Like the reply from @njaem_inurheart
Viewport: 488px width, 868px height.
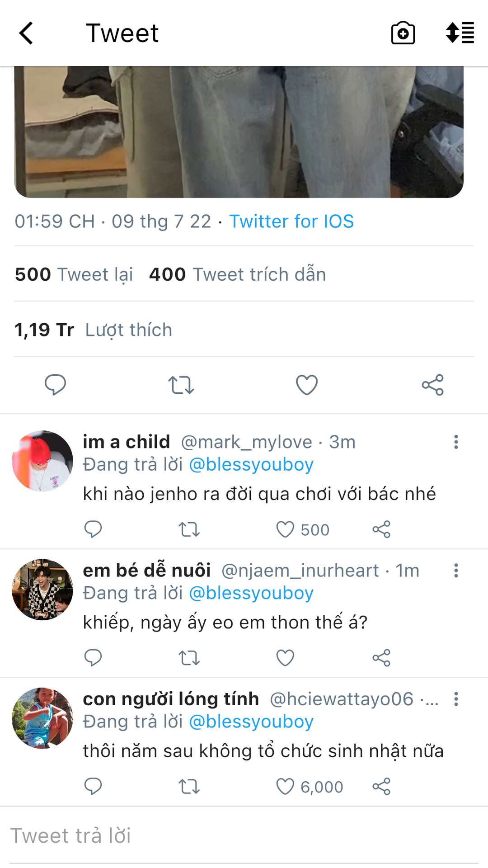coord(285,658)
